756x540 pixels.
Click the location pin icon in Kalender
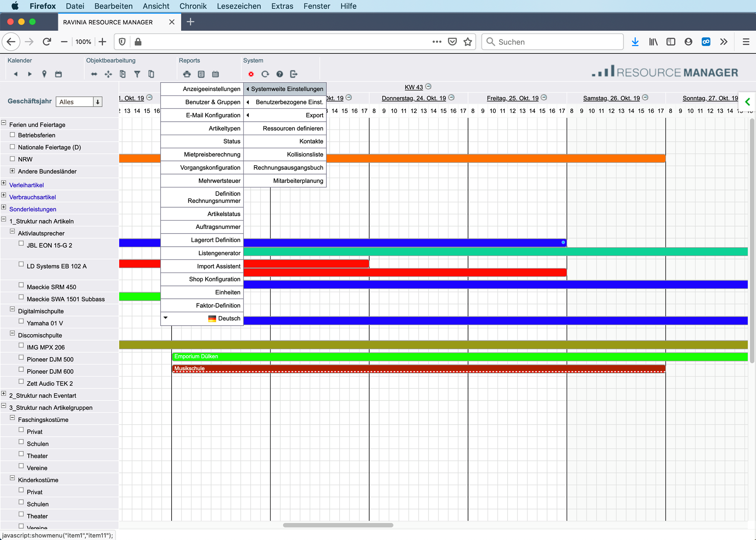[x=44, y=74]
